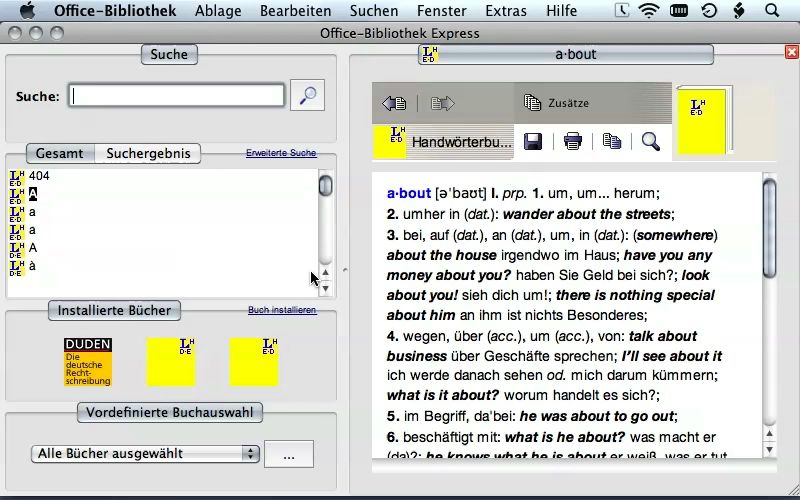Click the word list scrollbar thumb
Image resolution: width=800 pixels, height=500 pixels.
tap(326, 185)
